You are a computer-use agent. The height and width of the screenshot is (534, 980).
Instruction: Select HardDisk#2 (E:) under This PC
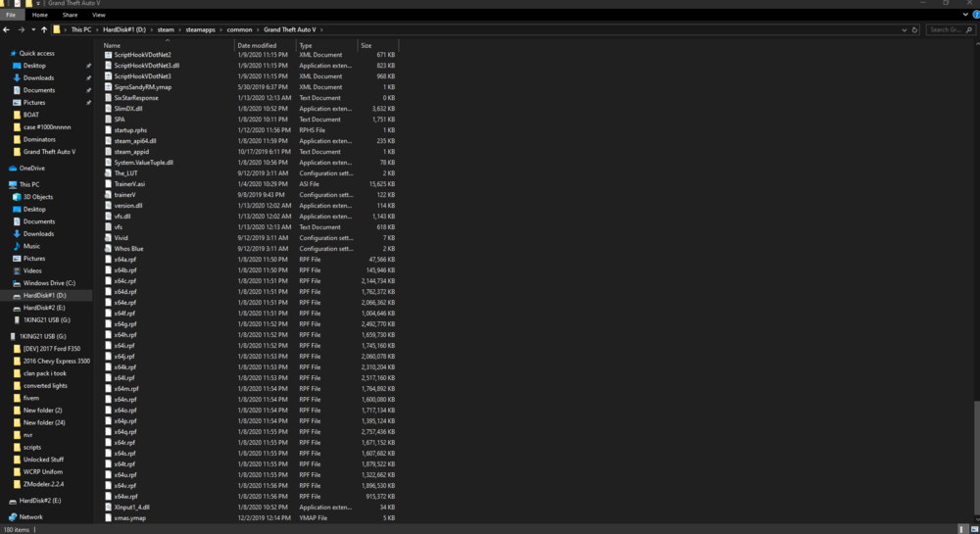(x=44, y=308)
